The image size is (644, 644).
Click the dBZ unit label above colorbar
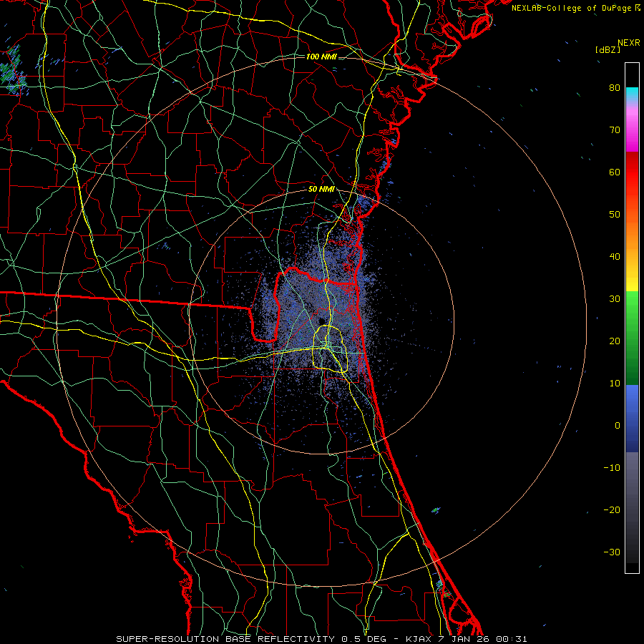coord(608,50)
